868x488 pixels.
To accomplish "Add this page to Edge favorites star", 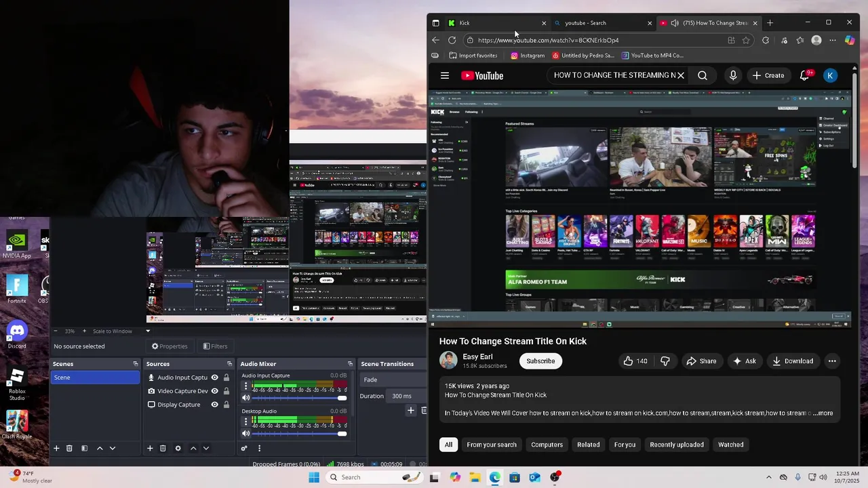I will pos(746,40).
